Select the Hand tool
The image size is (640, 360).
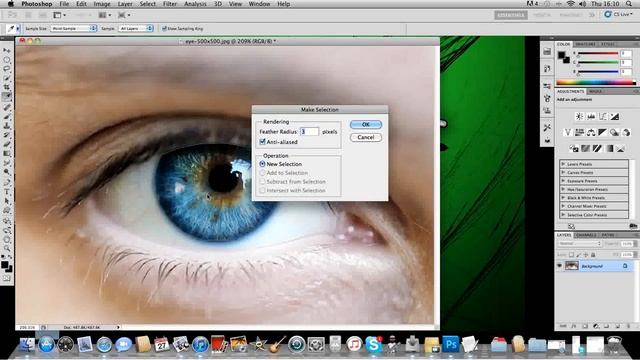point(7,240)
